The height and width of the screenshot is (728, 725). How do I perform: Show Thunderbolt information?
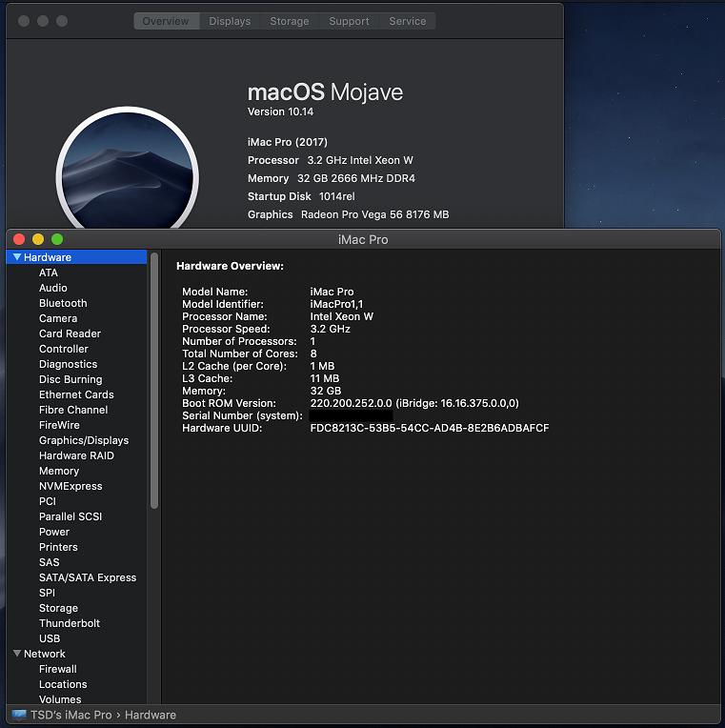tap(70, 623)
